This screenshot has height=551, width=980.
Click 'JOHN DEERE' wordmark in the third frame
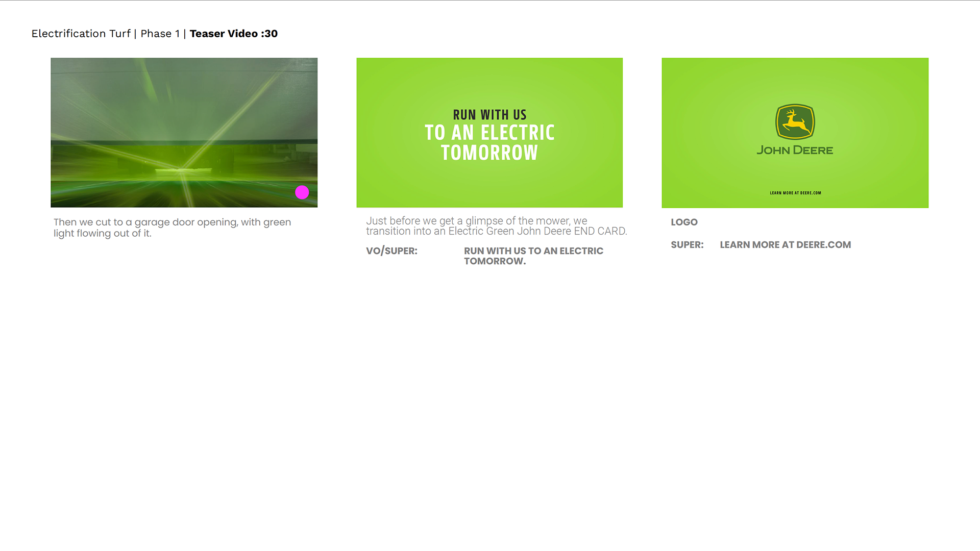[x=795, y=150]
